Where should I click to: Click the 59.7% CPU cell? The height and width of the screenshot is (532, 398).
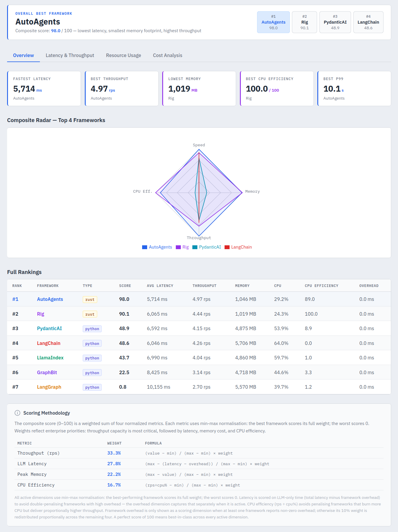coord(281,358)
